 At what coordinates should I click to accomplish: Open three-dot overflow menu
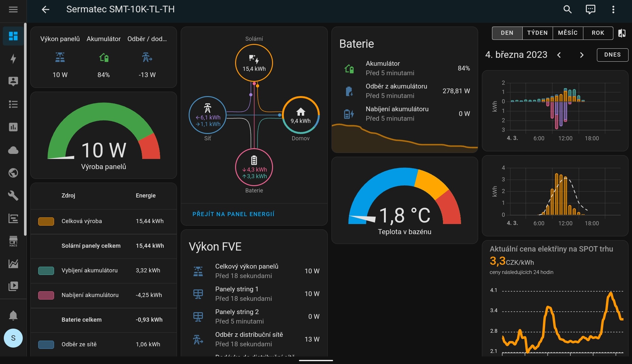point(613,9)
